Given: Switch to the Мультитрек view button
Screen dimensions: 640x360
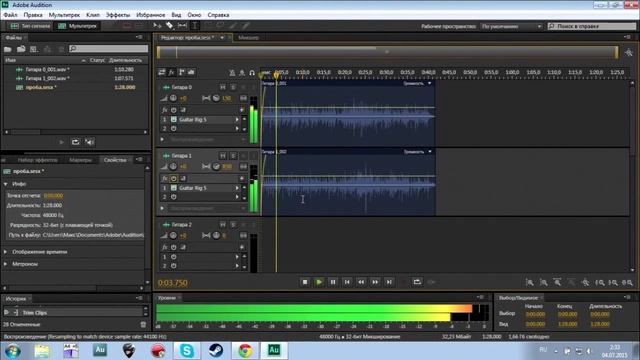Looking at the screenshot, I should click(x=77, y=26).
